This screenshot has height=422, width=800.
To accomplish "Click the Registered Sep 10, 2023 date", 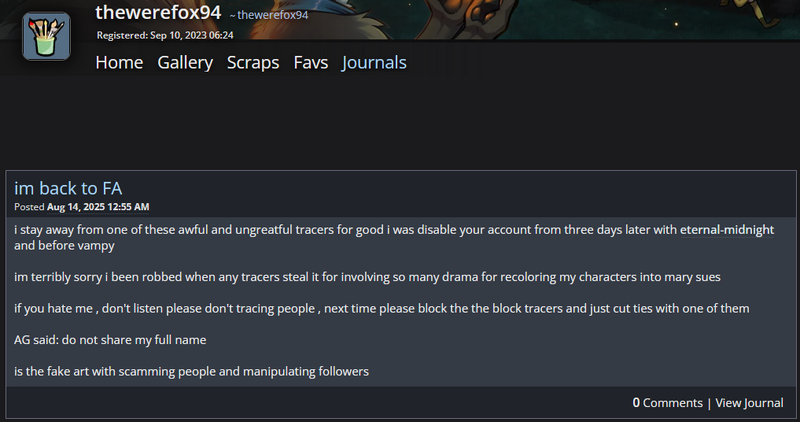I will click(x=165, y=35).
